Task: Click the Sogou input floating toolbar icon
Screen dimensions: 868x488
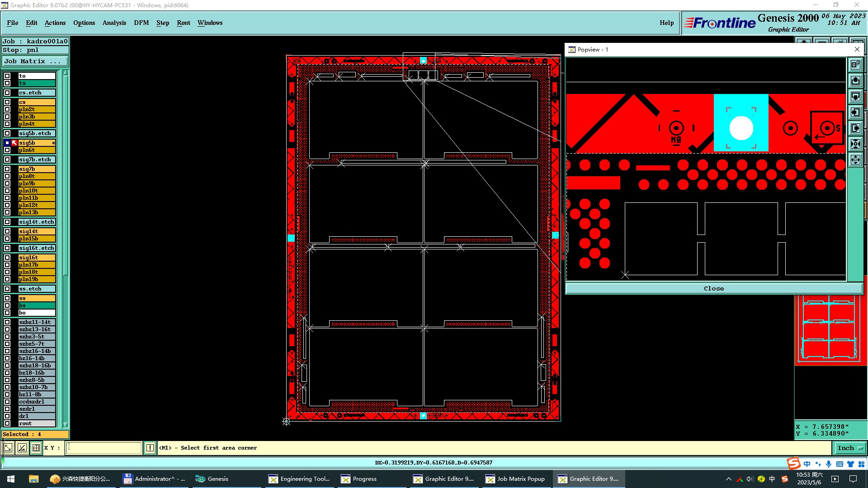Action: (794, 463)
